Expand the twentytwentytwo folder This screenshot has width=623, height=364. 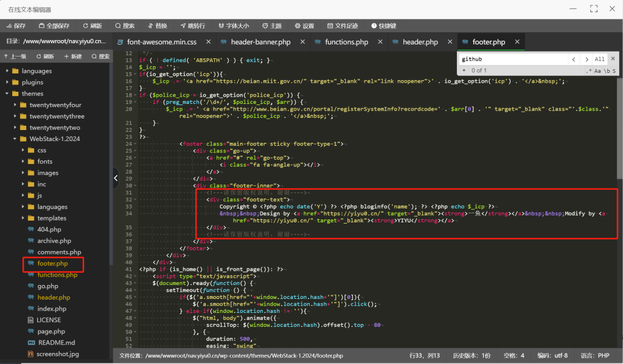15,128
